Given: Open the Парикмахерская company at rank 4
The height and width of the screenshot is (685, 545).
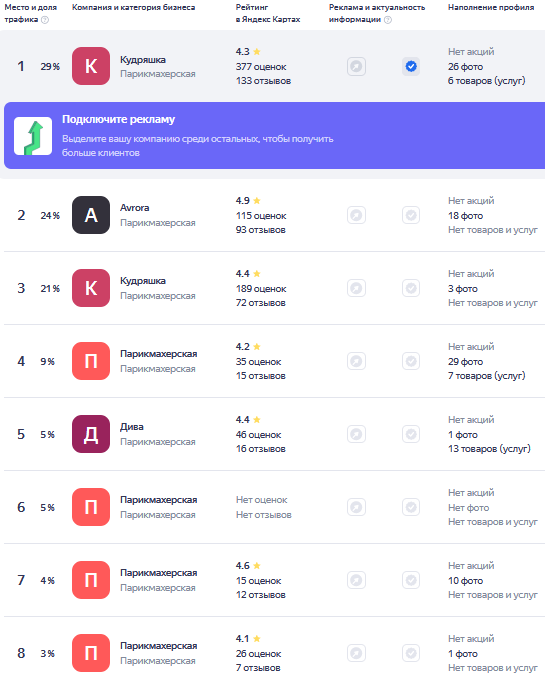Looking at the screenshot, I should point(159,354).
